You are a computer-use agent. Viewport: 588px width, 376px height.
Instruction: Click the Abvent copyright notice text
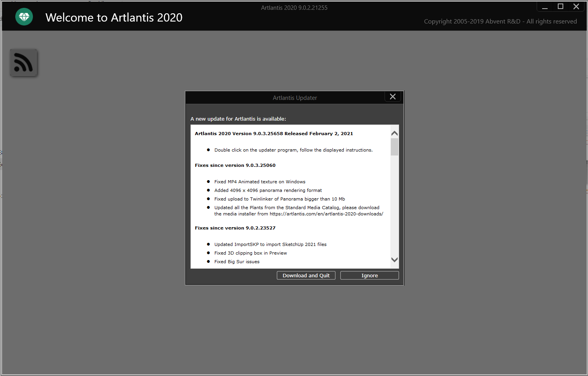click(501, 21)
